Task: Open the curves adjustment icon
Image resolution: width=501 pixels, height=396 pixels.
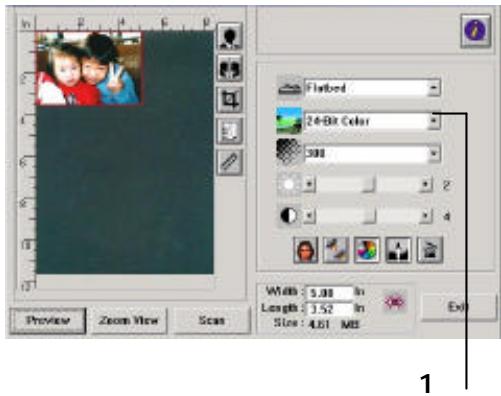Action: click(336, 250)
